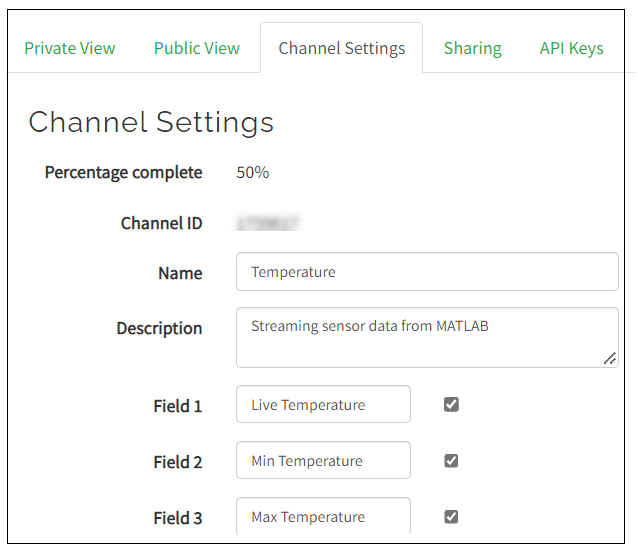Click the Name label

tap(180, 273)
